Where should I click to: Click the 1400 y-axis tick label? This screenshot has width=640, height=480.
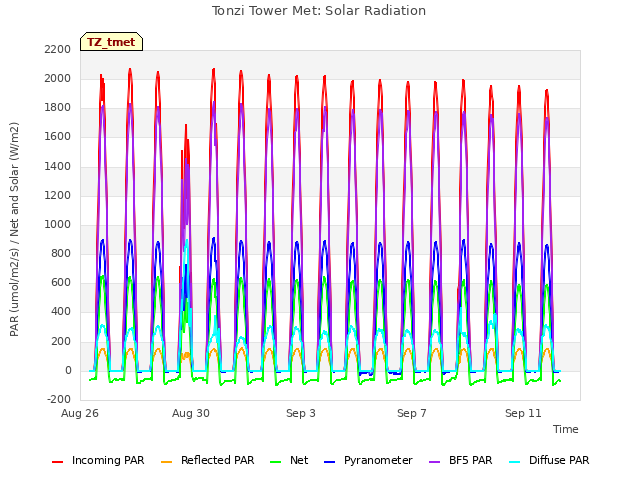click(58, 167)
